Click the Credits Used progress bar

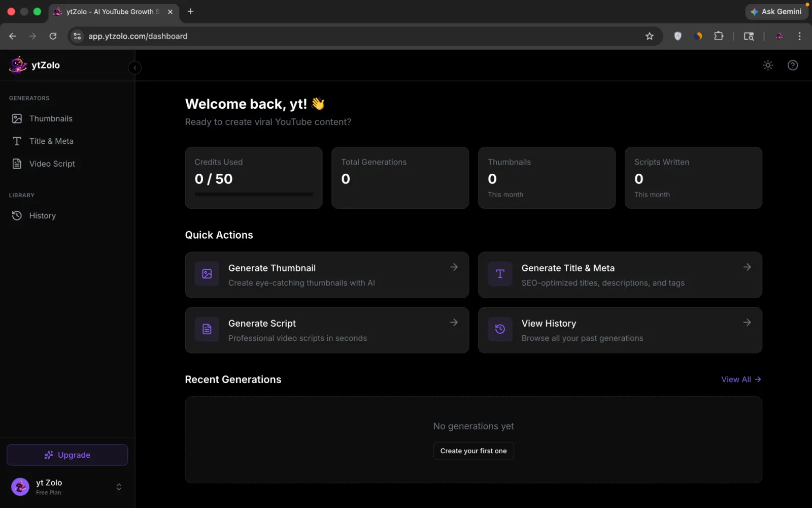[x=253, y=194]
